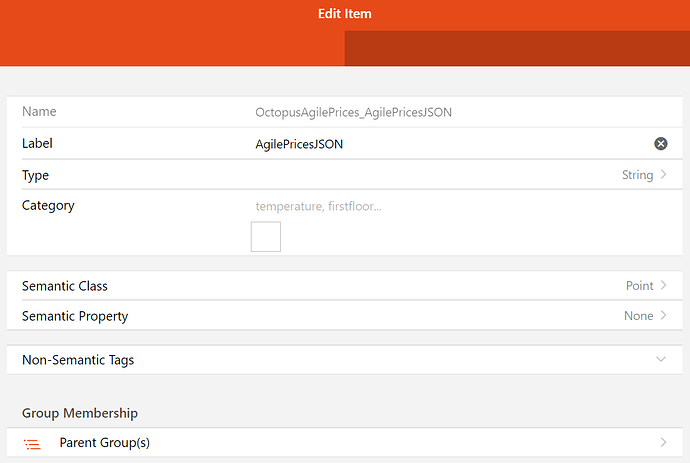Open the Parent Group(s) text link
Viewport: 690px width, 463px height.
pos(105,442)
